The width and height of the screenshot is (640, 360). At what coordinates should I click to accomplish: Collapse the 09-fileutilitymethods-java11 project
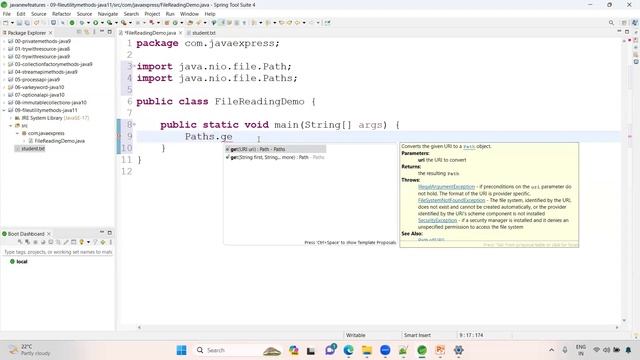click(x=4, y=110)
